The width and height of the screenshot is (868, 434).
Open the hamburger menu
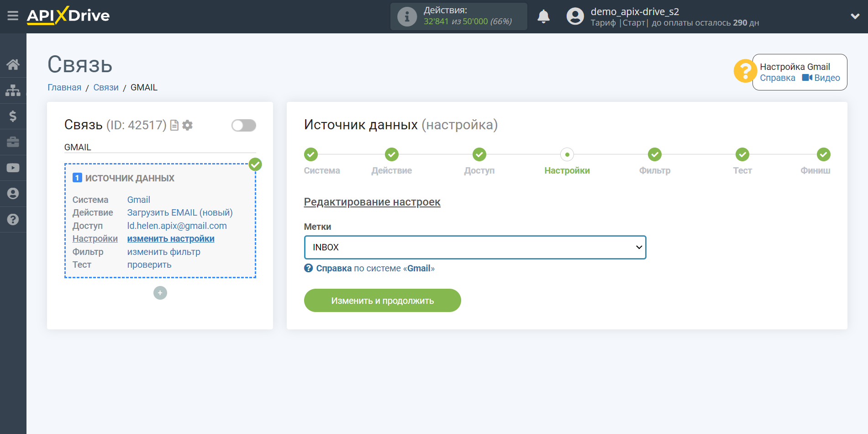coord(13,16)
